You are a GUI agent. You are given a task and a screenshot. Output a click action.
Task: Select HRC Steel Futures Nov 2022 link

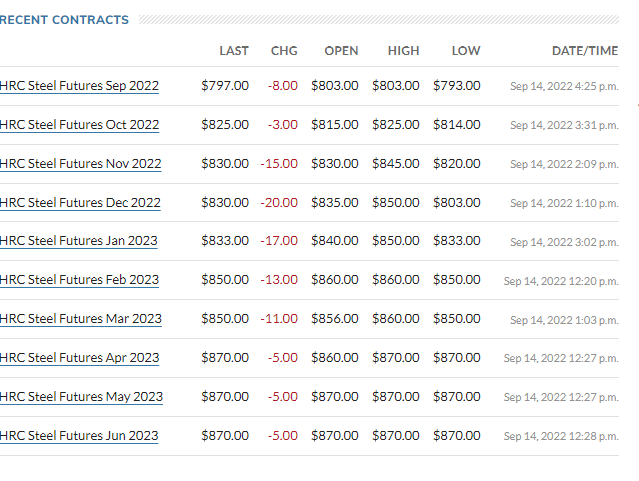click(80, 164)
